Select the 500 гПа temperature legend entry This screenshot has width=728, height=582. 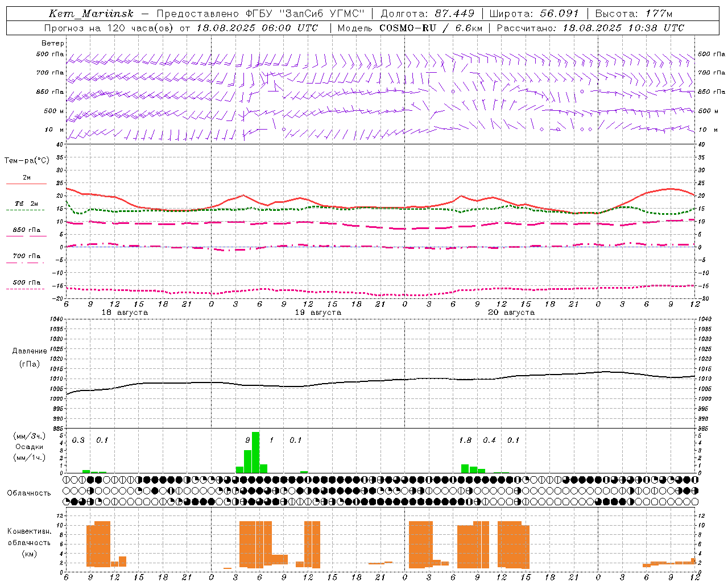[26, 282]
